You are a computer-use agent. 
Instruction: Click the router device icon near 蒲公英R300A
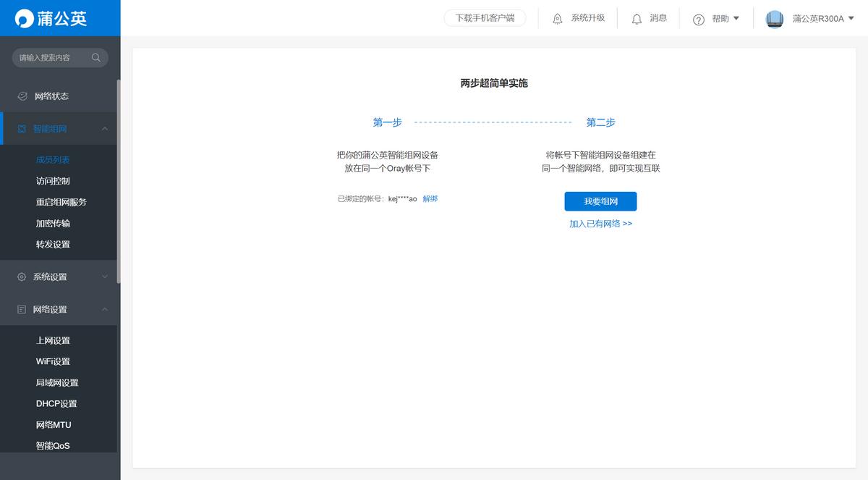point(774,18)
